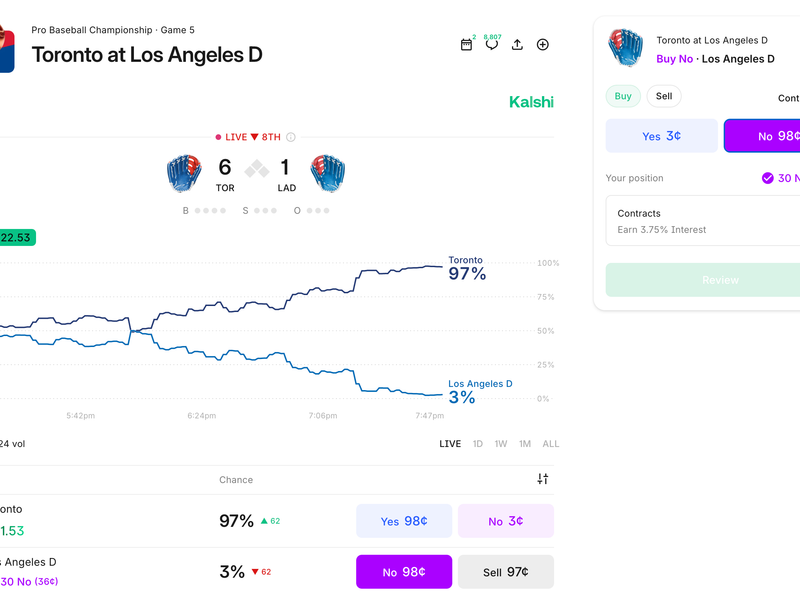Click Toronto No 3¢ button
The image size is (800, 600).
click(x=506, y=521)
